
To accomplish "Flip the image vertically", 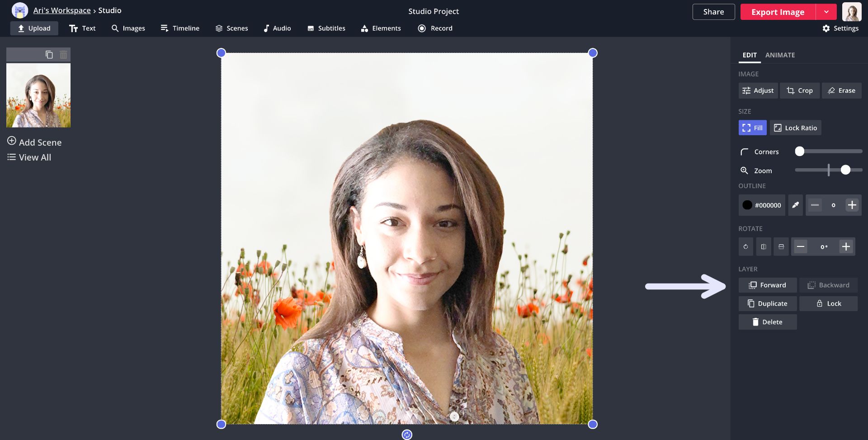I will click(781, 247).
